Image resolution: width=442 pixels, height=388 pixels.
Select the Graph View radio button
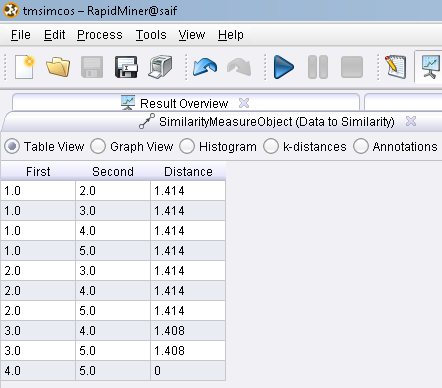click(98, 146)
